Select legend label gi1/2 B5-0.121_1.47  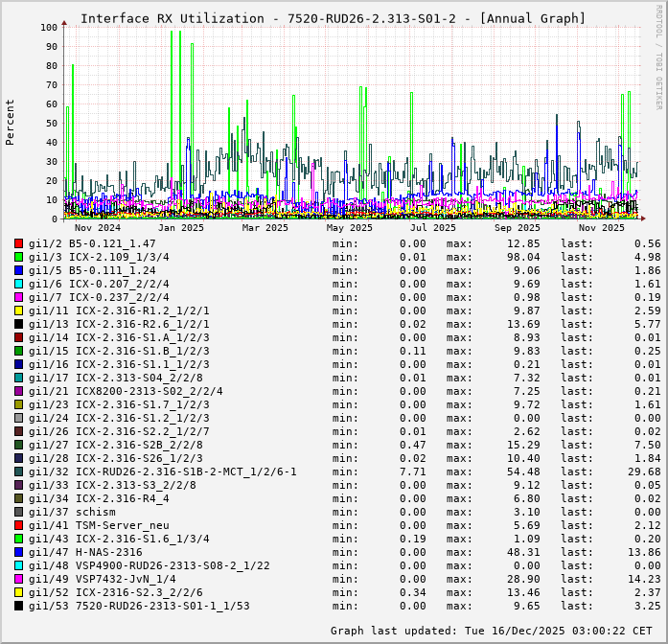[x=92, y=243]
